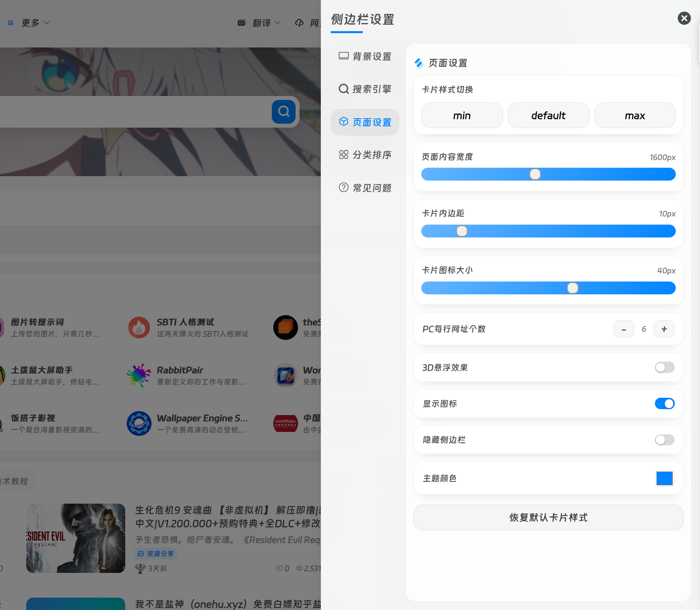Select the 侧边栏设置 tab

click(x=362, y=20)
